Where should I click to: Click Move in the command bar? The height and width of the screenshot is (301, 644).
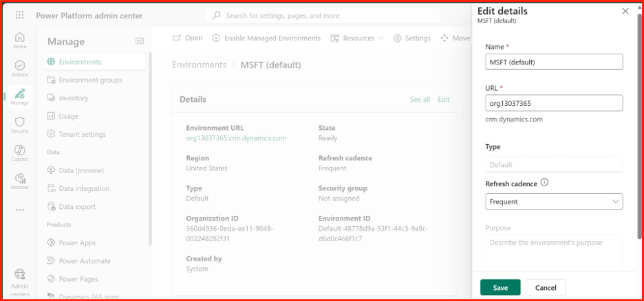455,38
